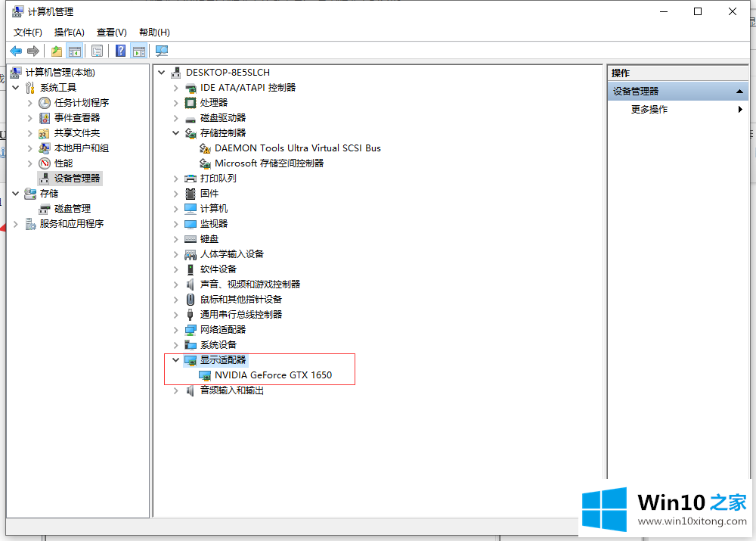The image size is (756, 541).
Task: Click the USB controllers plug icon
Action: coord(191,315)
